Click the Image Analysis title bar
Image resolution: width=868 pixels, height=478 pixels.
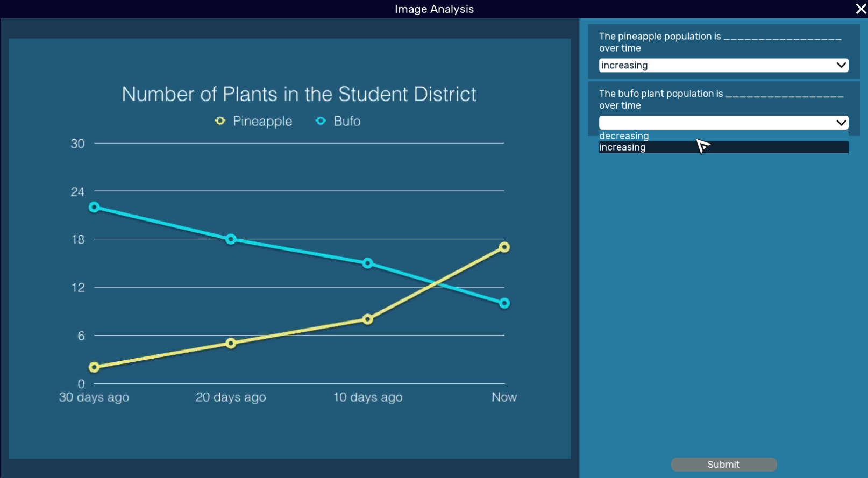coord(434,9)
